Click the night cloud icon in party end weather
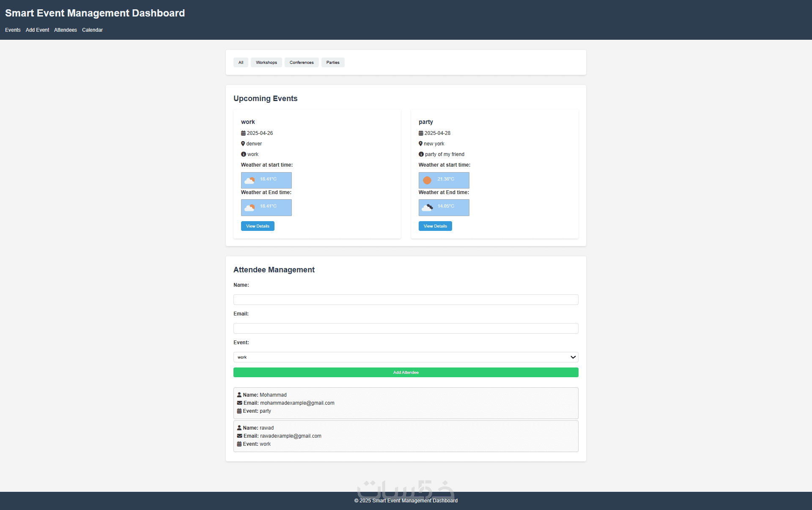The height and width of the screenshot is (510, 812). tap(427, 208)
